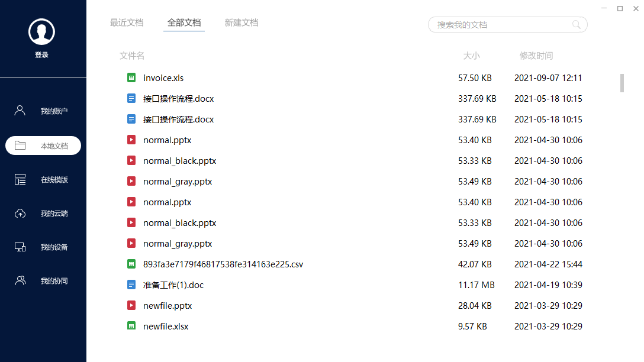Click the PowerPoint icon beside newfile.pptx
644x362 pixels.
[x=131, y=305]
